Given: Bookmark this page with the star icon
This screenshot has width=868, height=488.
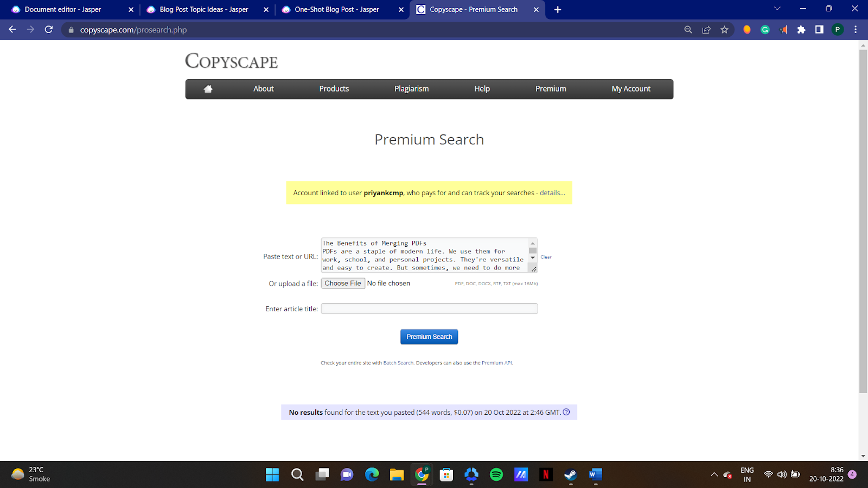Looking at the screenshot, I should (x=724, y=30).
